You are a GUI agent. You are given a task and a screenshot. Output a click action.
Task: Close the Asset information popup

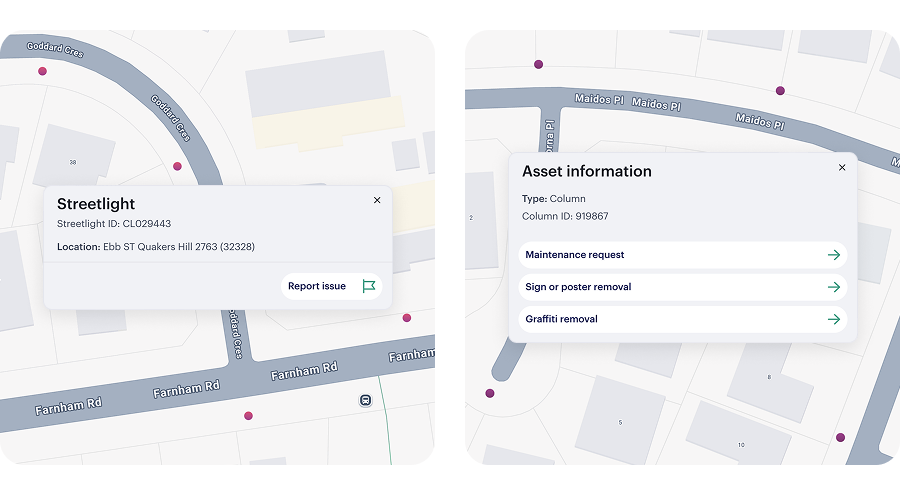[x=842, y=168]
